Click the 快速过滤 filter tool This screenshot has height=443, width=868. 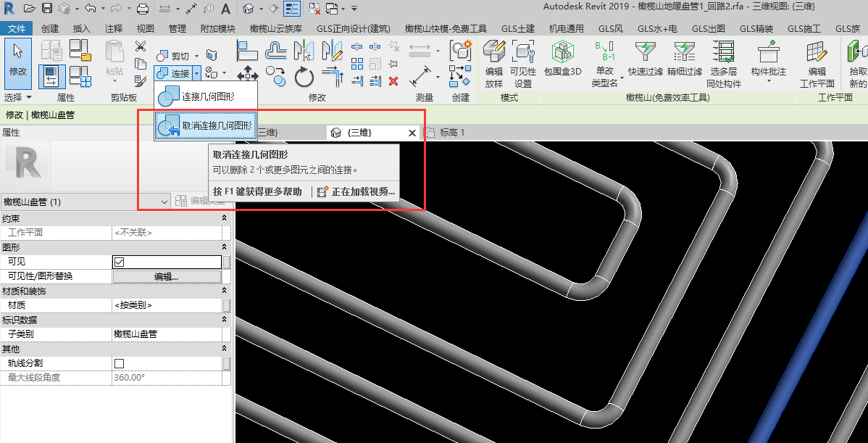(646, 57)
